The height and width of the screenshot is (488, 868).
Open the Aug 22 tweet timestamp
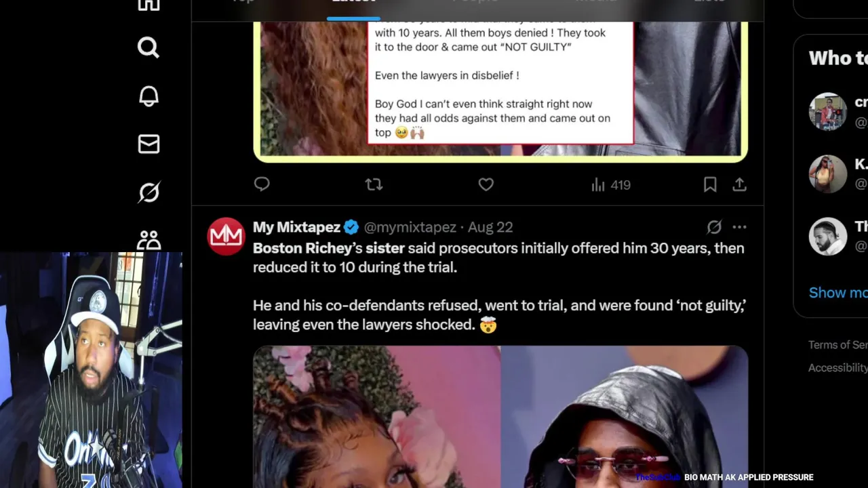tap(490, 227)
